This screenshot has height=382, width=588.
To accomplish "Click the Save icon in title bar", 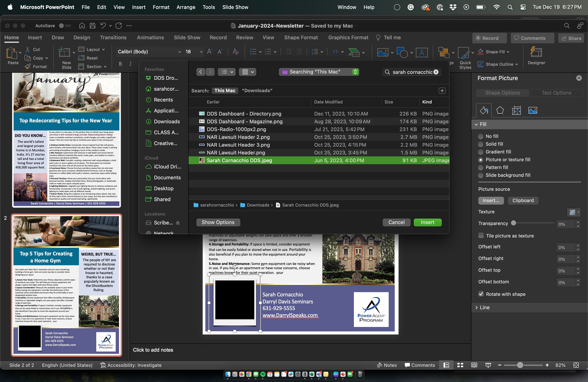I will click(92, 26).
